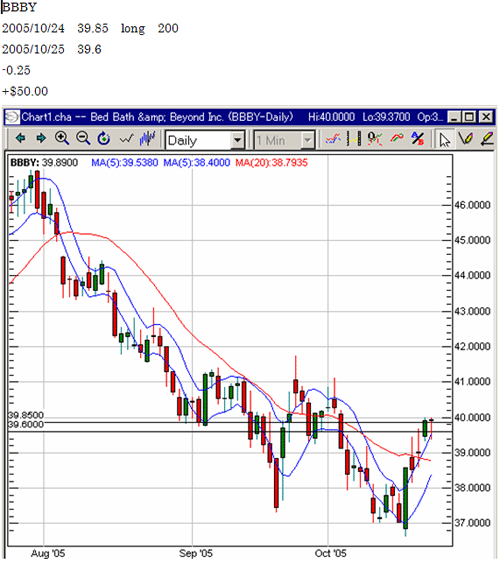The image size is (500, 564).
Task: Select the pencil trendline drawing tool
Action: 466,139
